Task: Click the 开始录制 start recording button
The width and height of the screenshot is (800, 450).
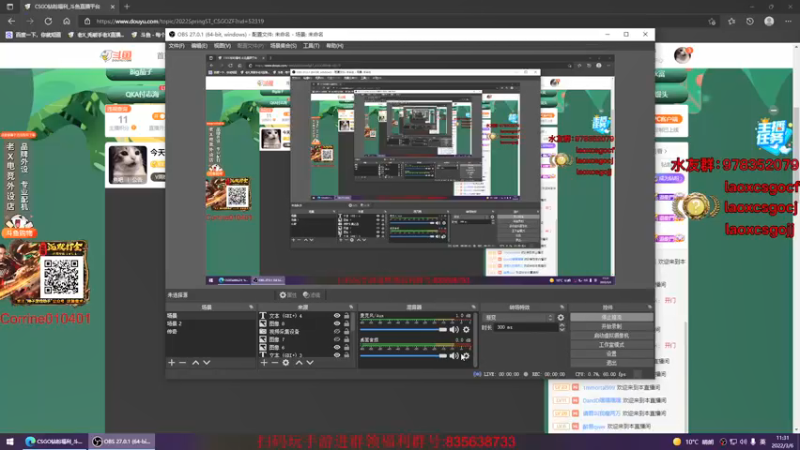Action: (611, 327)
